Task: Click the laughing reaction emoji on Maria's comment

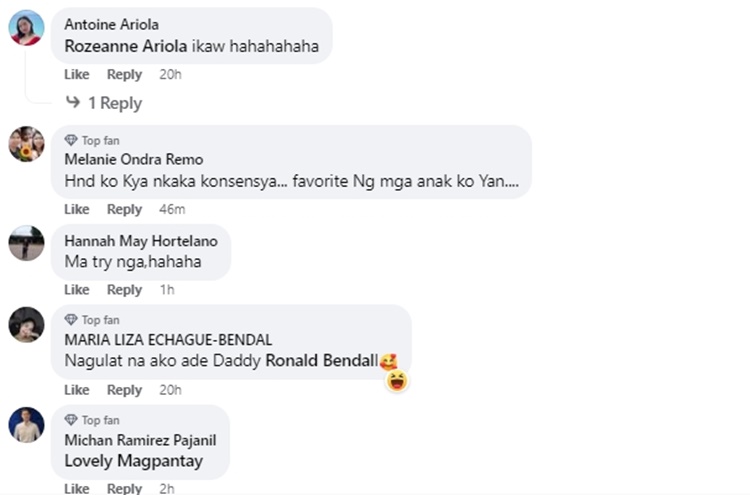Action: pyautogui.click(x=397, y=381)
